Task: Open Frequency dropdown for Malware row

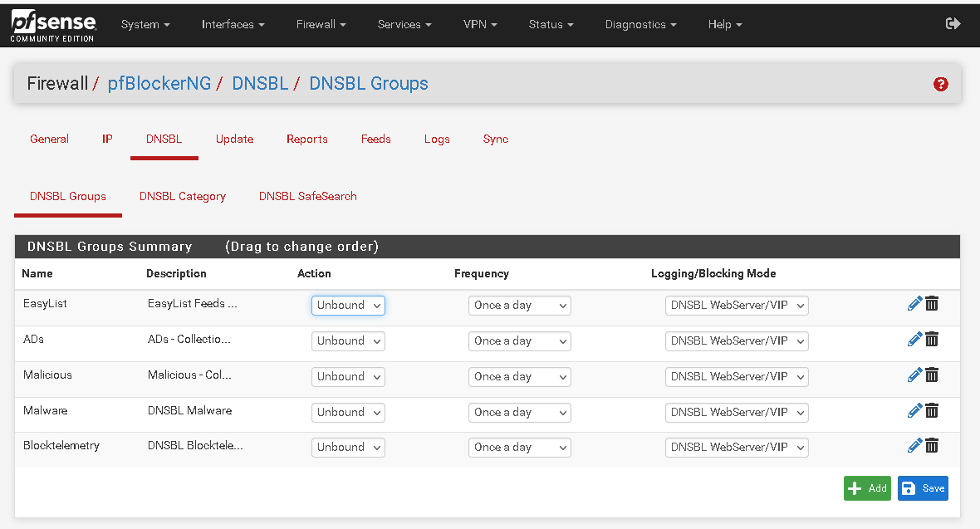Action: (519, 412)
